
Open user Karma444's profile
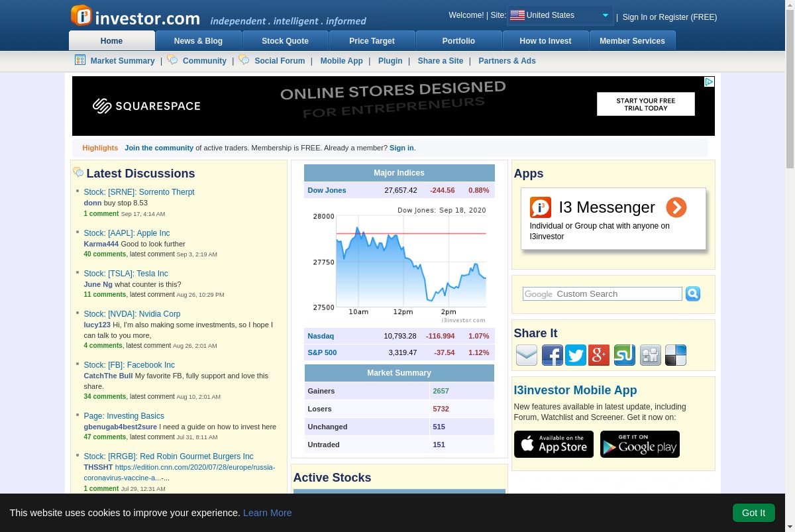point(101,244)
